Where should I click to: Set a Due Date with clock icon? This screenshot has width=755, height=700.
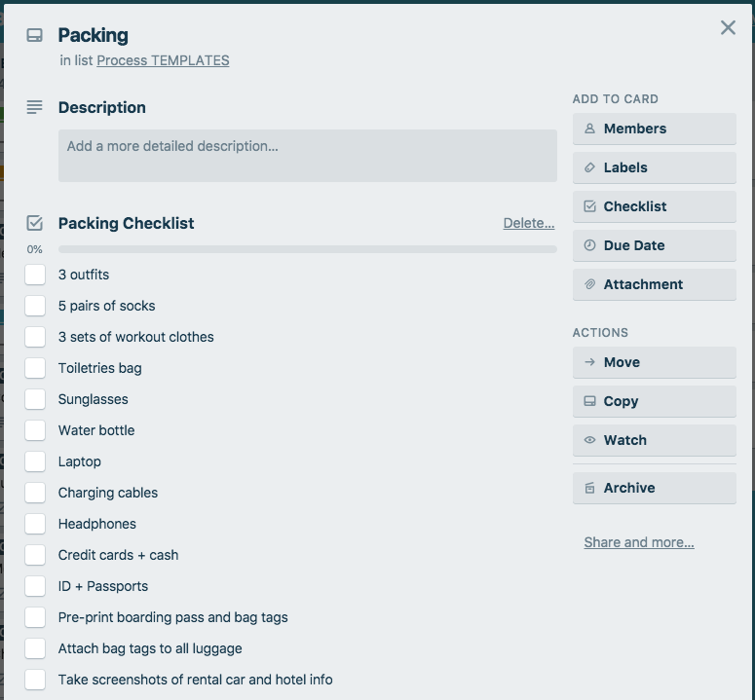pyautogui.click(x=654, y=245)
